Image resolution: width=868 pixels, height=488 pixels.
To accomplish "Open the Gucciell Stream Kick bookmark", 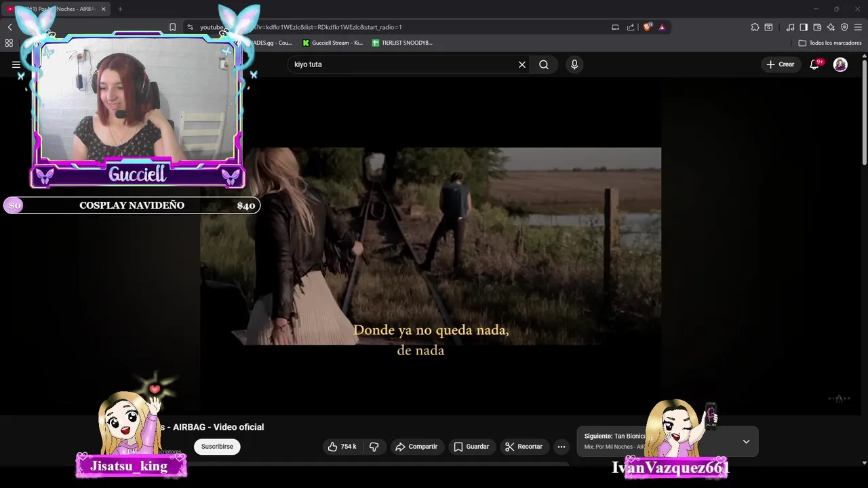I will click(333, 43).
